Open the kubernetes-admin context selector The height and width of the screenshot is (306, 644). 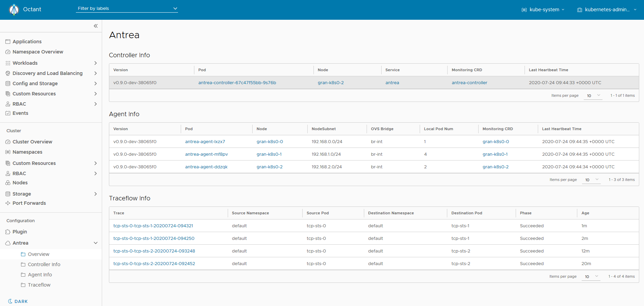pyautogui.click(x=607, y=10)
